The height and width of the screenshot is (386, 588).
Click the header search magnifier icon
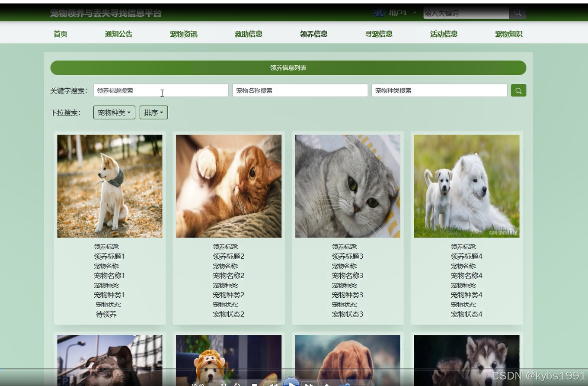pyautogui.click(x=518, y=13)
